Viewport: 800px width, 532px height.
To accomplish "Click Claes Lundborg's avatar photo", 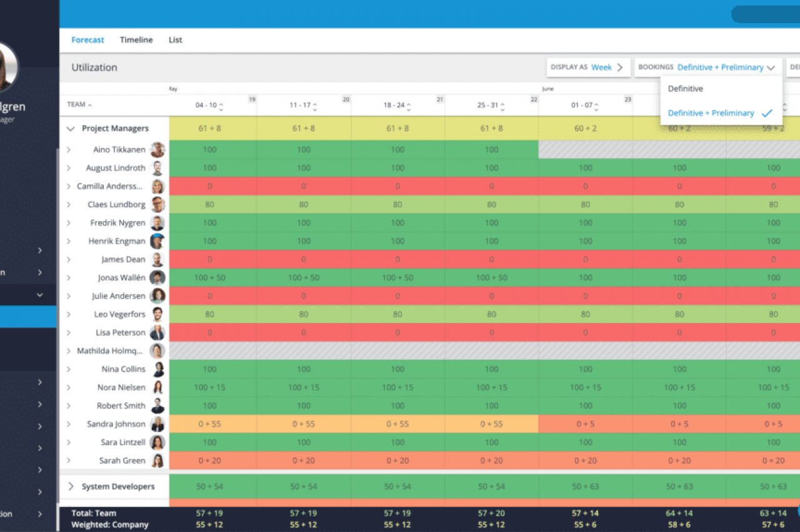I will pos(157,205).
